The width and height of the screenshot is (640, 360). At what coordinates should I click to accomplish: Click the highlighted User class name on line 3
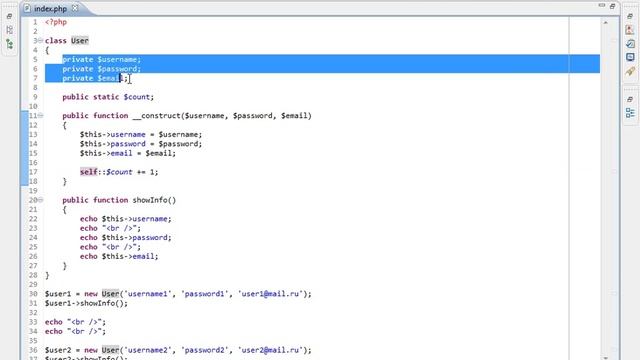point(80,40)
